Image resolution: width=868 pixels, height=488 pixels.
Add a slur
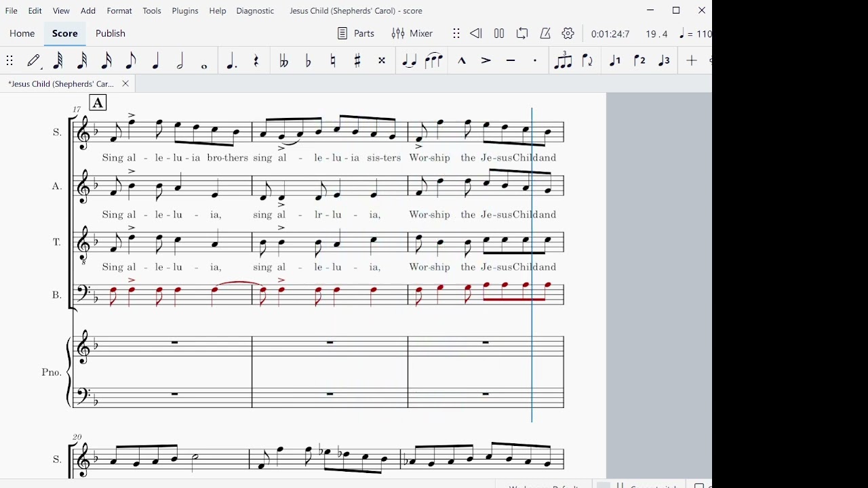pyautogui.click(x=433, y=61)
